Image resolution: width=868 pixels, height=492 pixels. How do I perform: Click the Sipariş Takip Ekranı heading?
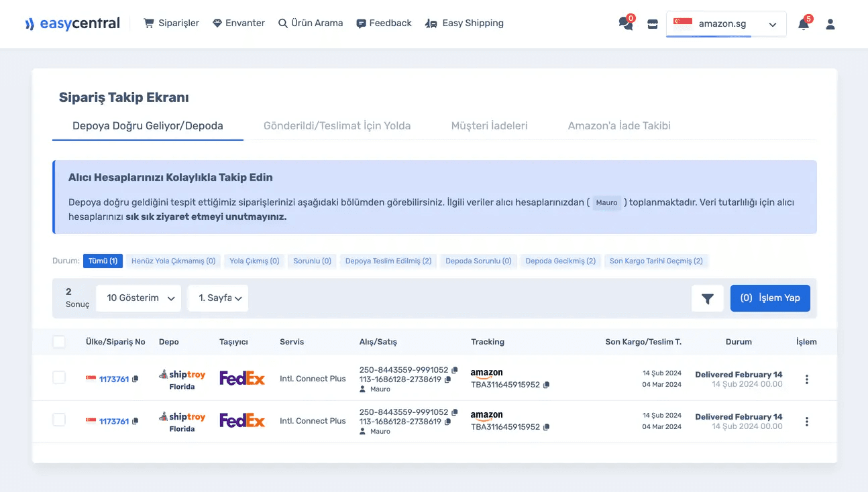pyautogui.click(x=123, y=97)
